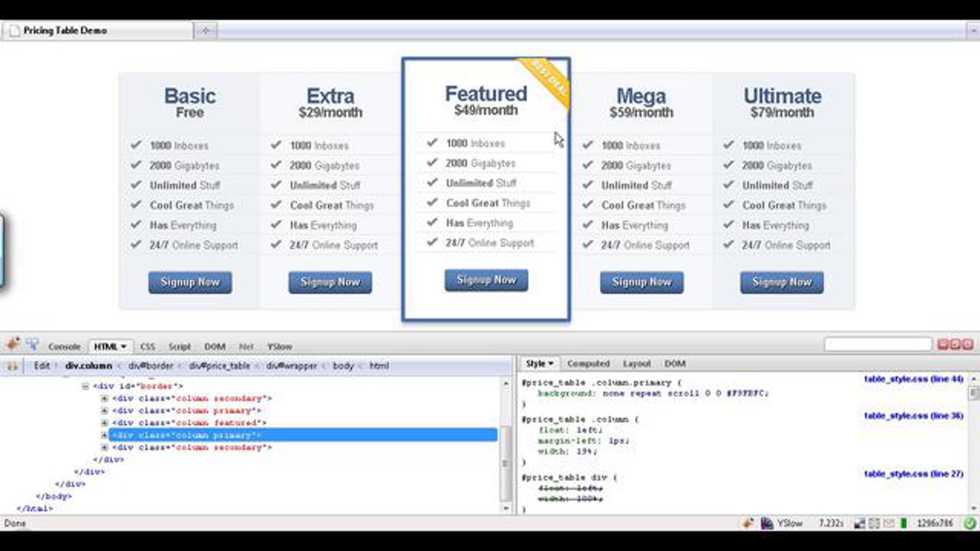Select div#wrapper in the breadcrumb path
Screen dimensions: 980x551
(x=292, y=366)
